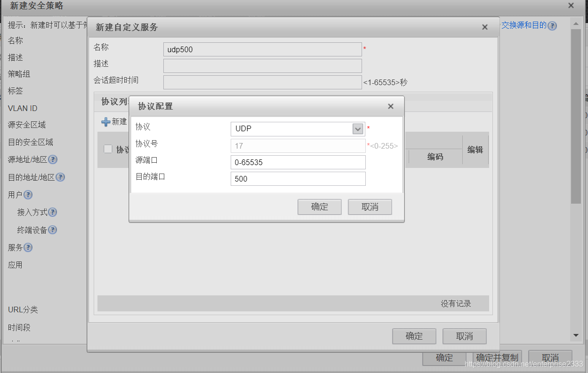Image resolution: width=588 pixels, height=373 pixels.
Task: Open help icon beside 终端设备
Action: click(x=53, y=230)
